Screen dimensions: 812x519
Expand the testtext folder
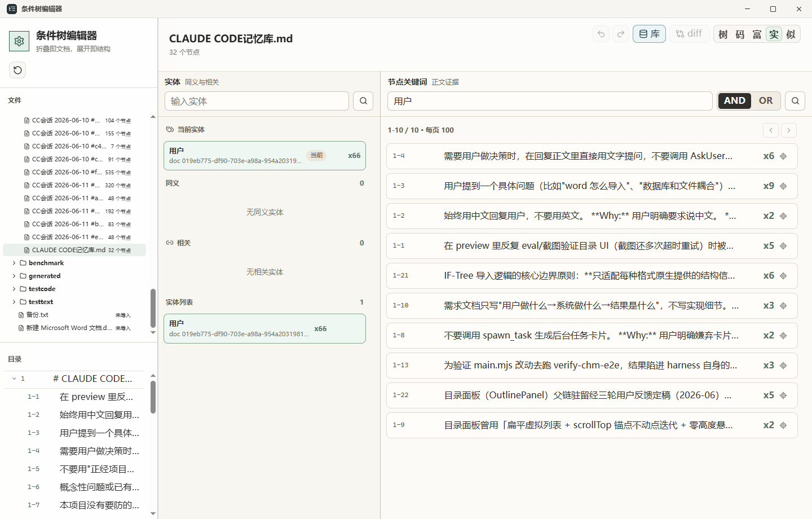14,302
